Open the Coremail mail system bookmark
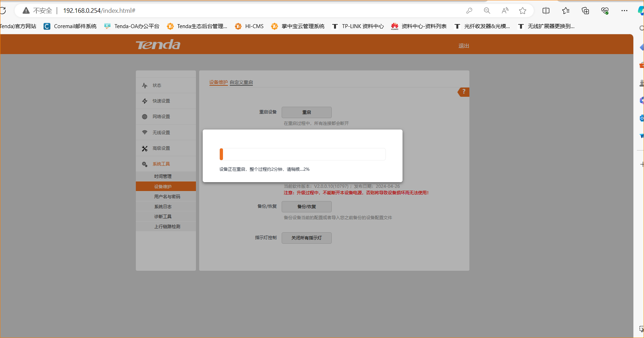Image resolution: width=644 pixels, height=338 pixels. (70, 26)
